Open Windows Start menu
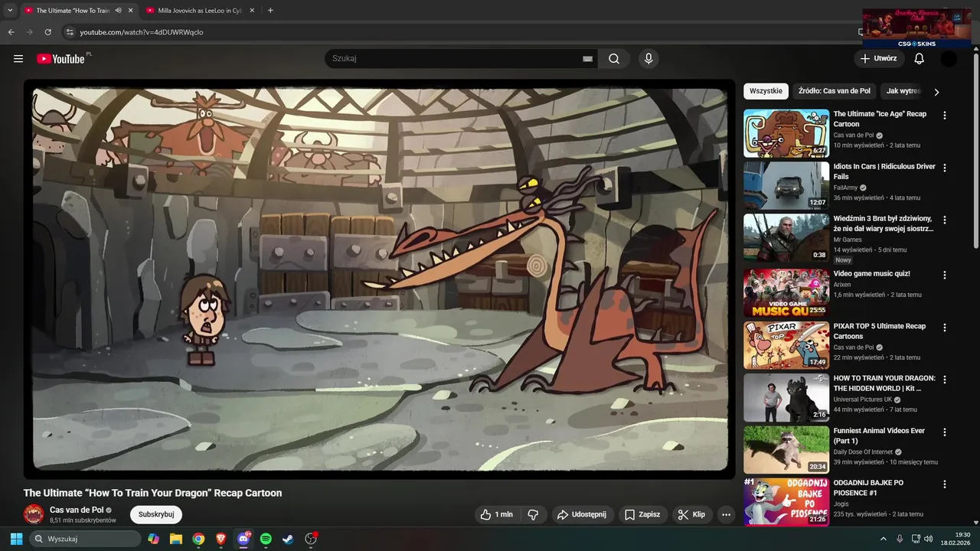980x551 pixels. click(x=15, y=539)
